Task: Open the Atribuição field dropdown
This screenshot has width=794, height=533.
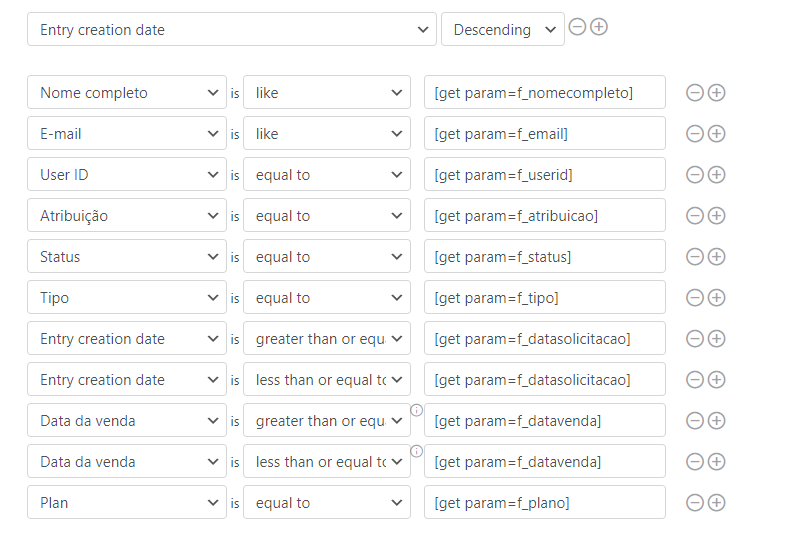Action: [x=127, y=216]
